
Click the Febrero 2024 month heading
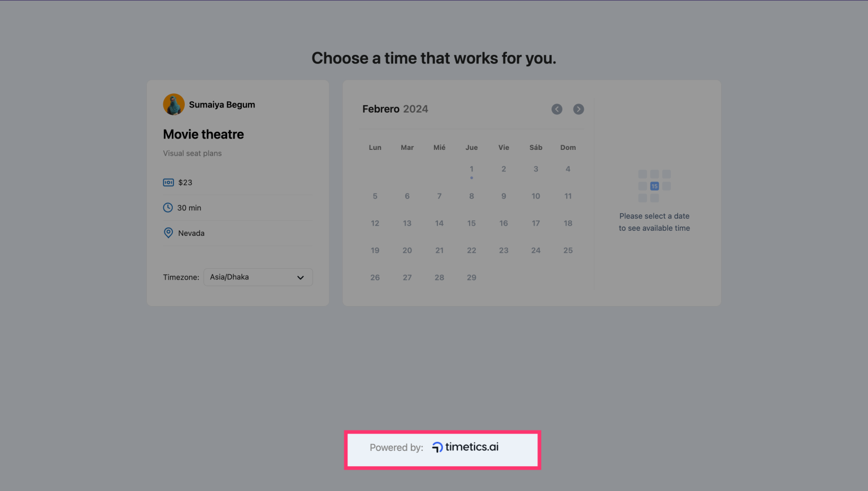tap(395, 109)
